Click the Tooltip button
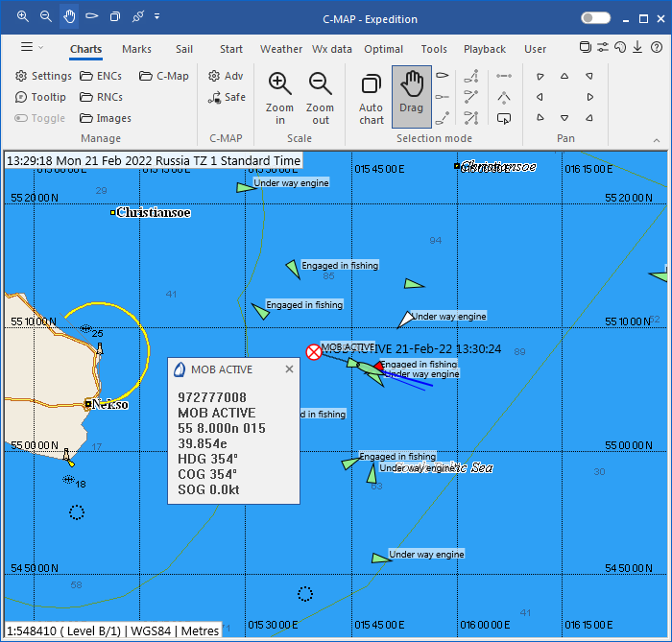The height and width of the screenshot is (642, 672). coord(40,97)
